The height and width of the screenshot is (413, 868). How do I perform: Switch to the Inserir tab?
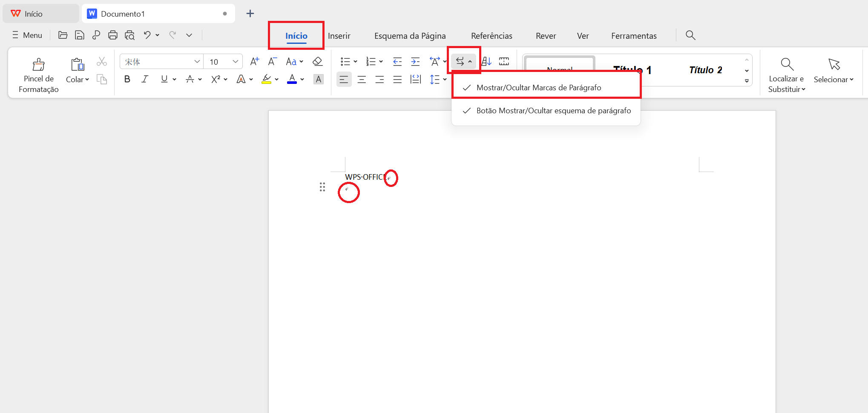(339, 36)
